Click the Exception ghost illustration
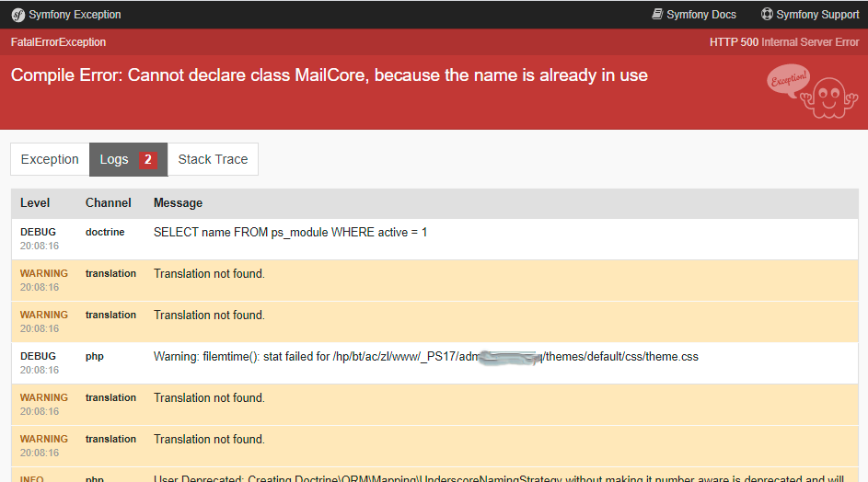 coord(812,91)
